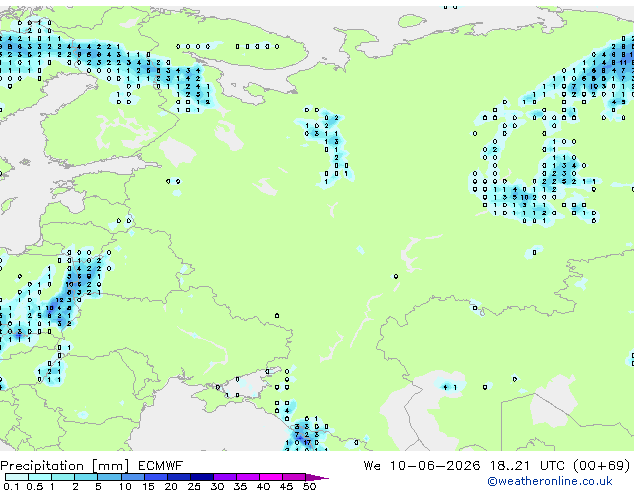Click the "18..21" time range text
This screenshot has width=634, height=490.
coord(509,466)
